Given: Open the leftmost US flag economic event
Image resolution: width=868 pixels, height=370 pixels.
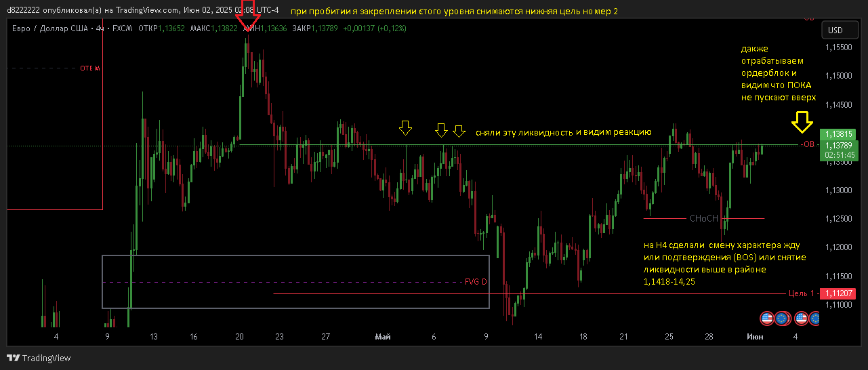Looking at the screenshot, I should pos(766,318).
